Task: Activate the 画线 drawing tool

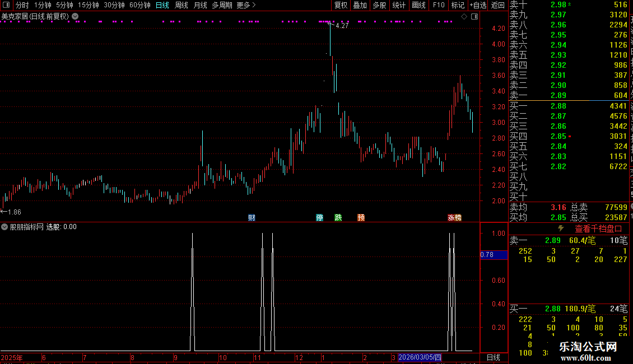Action: 418,5
